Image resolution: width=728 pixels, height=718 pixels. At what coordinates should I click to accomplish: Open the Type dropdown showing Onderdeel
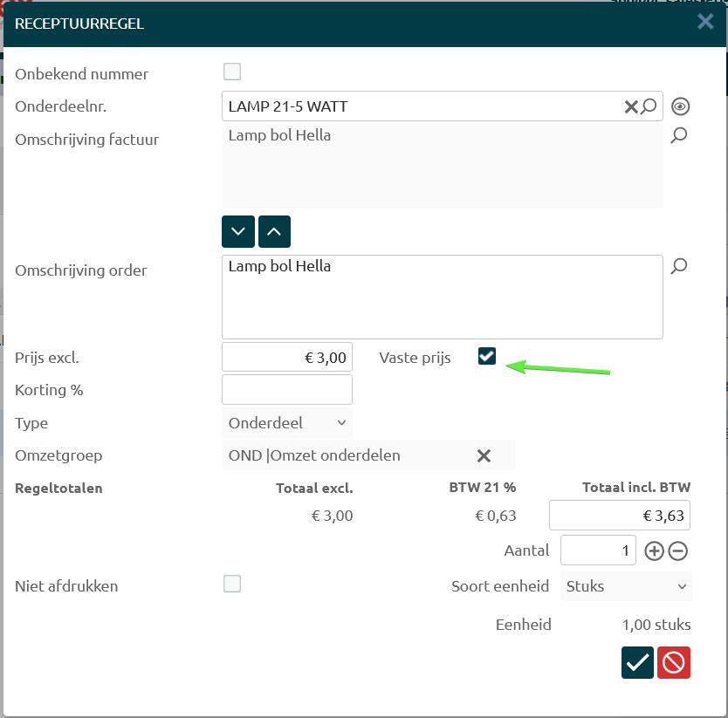pos(287,423)
